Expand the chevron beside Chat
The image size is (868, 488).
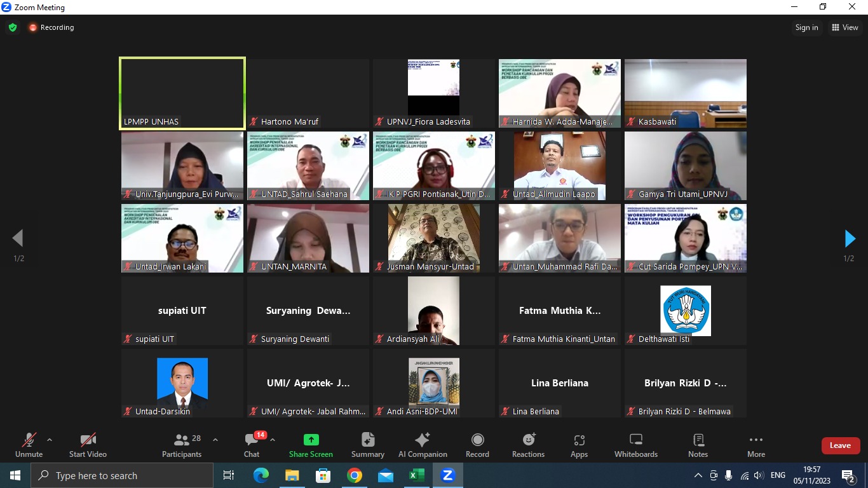pos(273,440)
